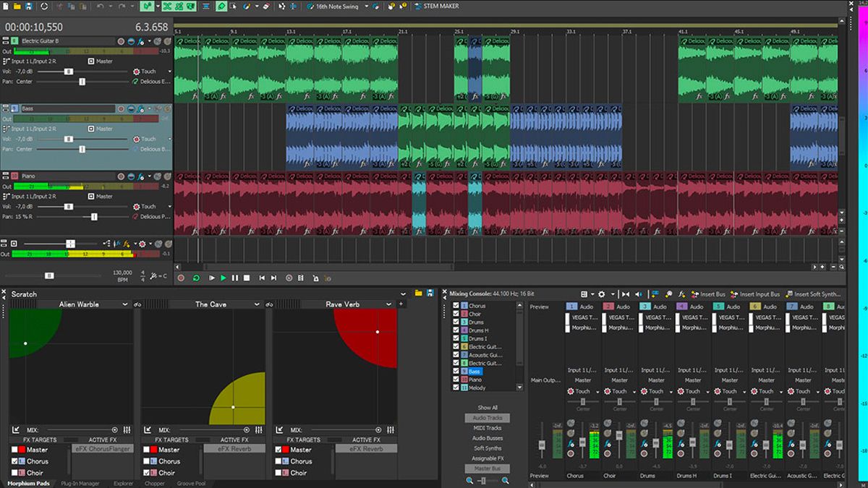Select the Morphium Pads tab
868x488 pixels.
pos(29,483)
